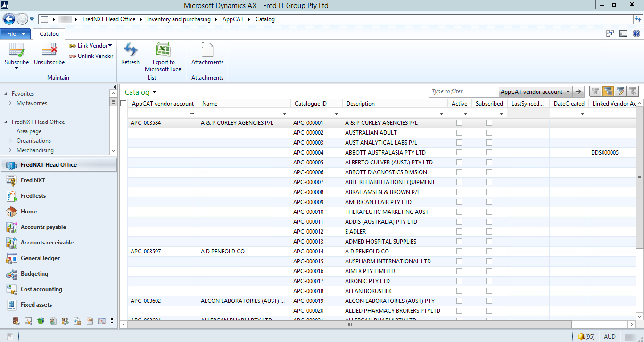Click the Refresh icon in the ribbon
The height and width of the screenshot is (342, 644).
coord(130,49)
